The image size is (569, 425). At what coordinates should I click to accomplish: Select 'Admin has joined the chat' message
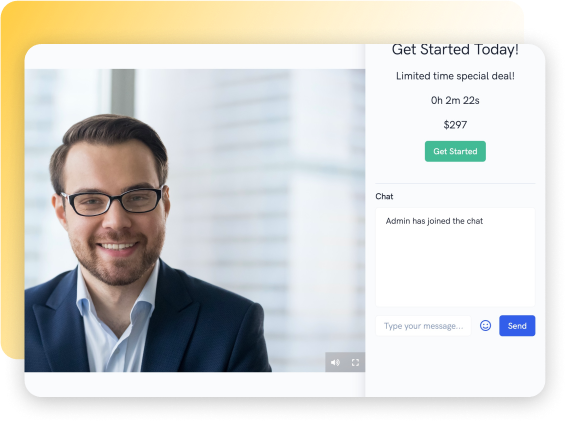434,221
